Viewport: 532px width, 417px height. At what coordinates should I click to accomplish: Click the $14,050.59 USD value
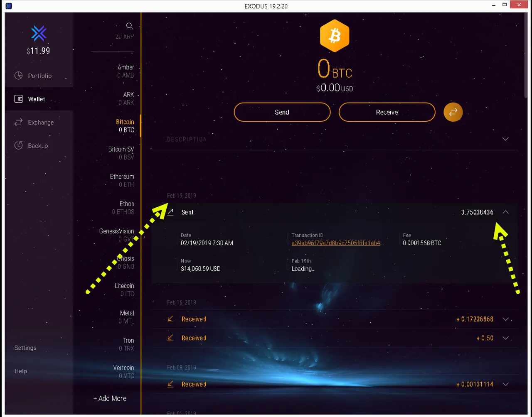tap(201, 269)
